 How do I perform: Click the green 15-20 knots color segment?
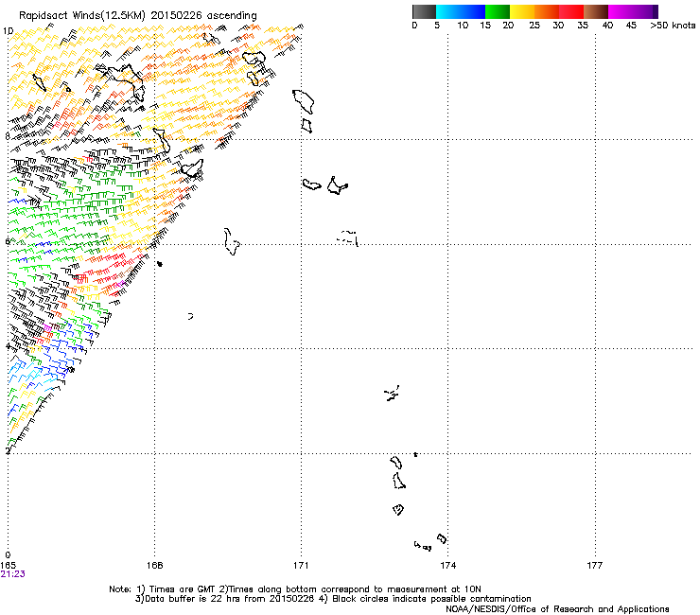pyautogui.click(x=498, y=11)
